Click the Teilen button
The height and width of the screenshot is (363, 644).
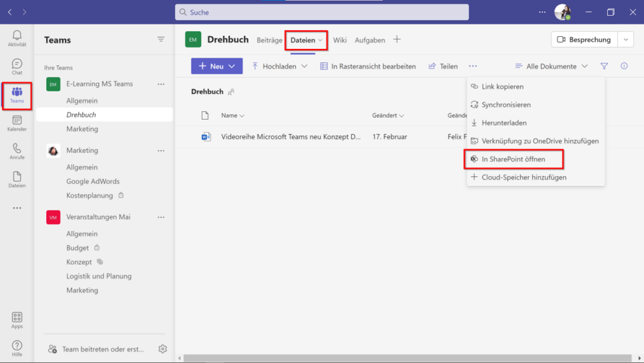443,66
